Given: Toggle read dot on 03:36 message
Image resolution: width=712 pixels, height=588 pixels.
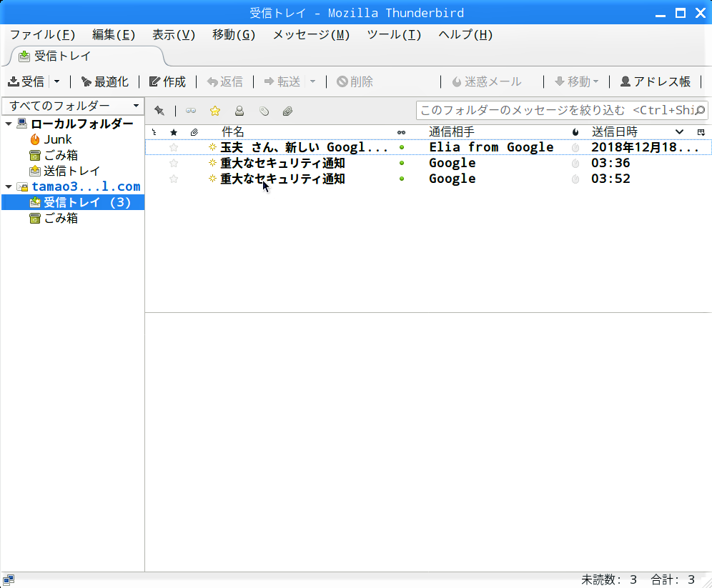Looking at the screenshot, I should [x=402, y=163].
